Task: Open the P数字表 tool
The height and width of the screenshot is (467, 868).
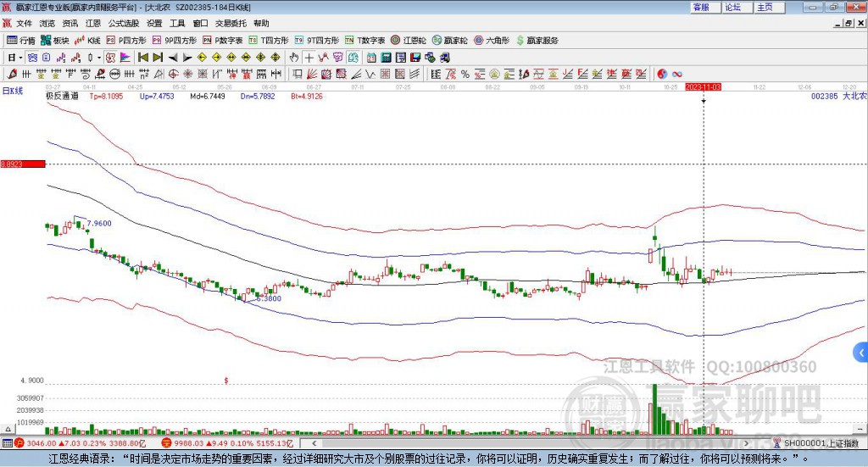Action: tap(223, 41)
